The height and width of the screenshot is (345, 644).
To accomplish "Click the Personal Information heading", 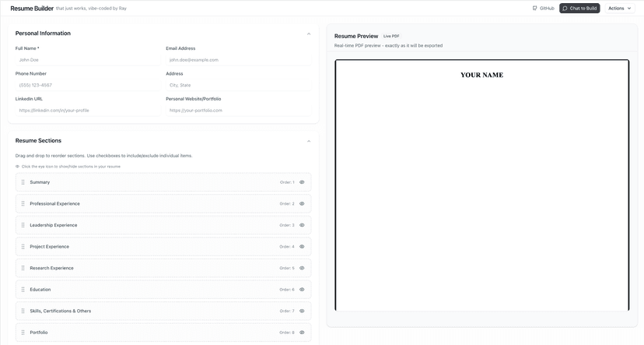I will (43, 33).
